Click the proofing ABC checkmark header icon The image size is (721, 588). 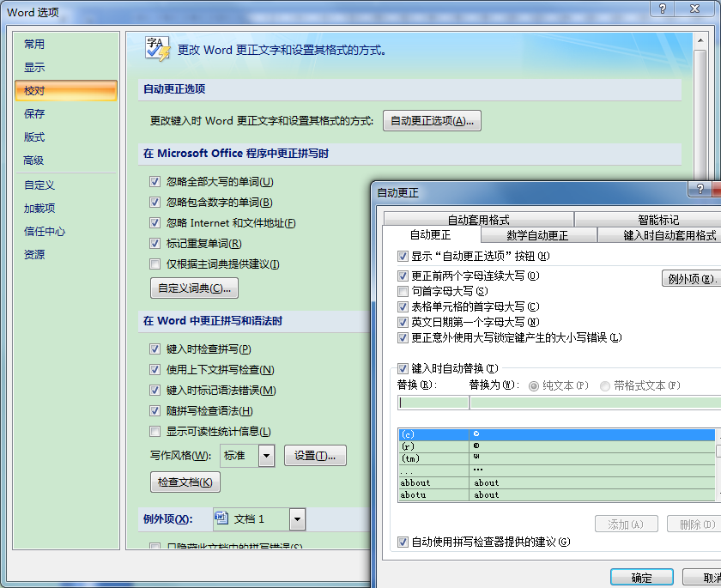pos(157,49)
